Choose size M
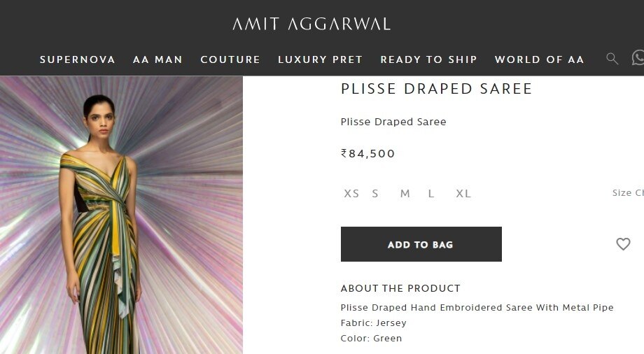This screenshot has width=644, height=354. tap(405, 194)
